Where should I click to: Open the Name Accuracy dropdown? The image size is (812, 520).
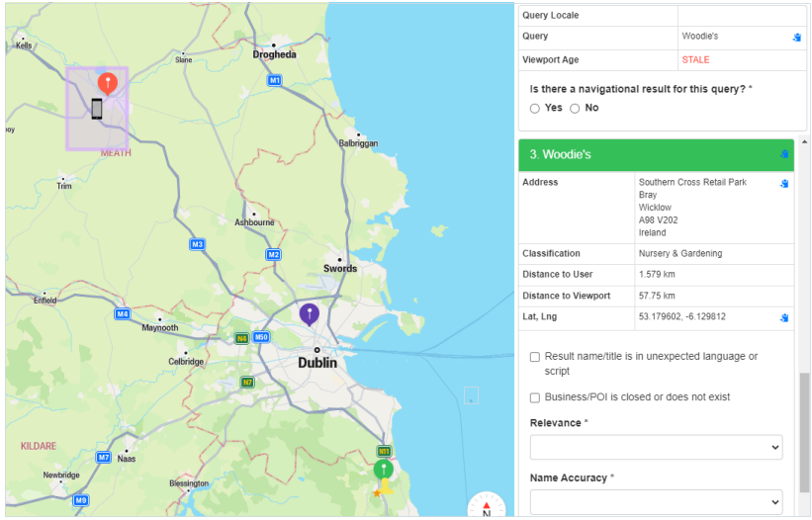[656, 502]
